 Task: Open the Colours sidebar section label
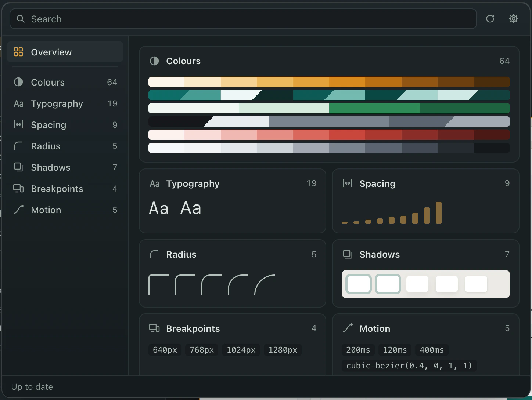click(48, 82)
